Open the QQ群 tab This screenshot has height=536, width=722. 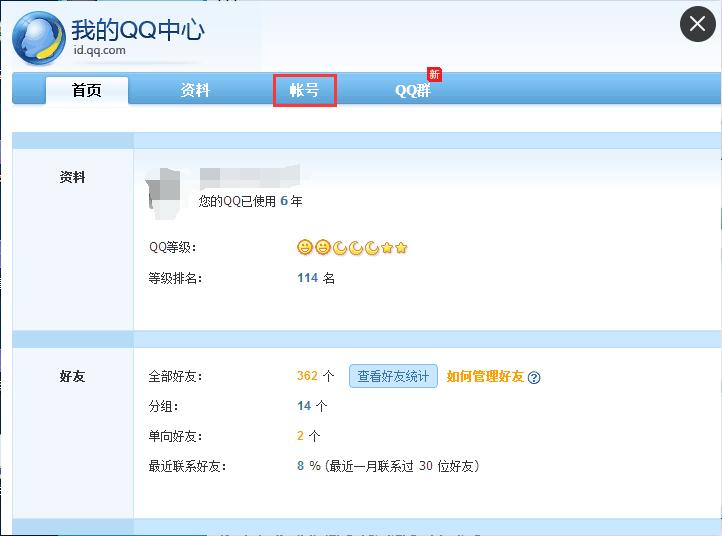point(413,90)
